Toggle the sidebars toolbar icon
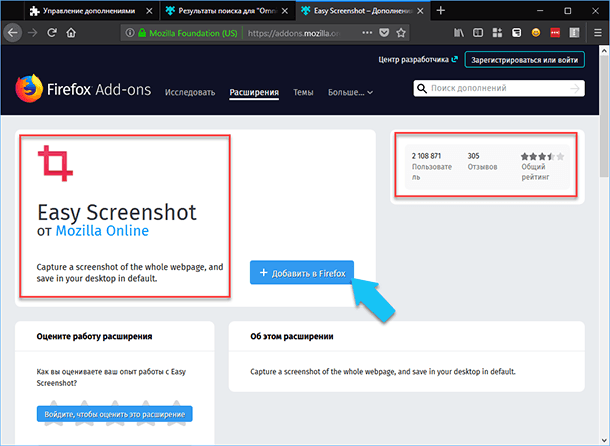The height and width of the screenshot is (446, 610). pos(478,33)
